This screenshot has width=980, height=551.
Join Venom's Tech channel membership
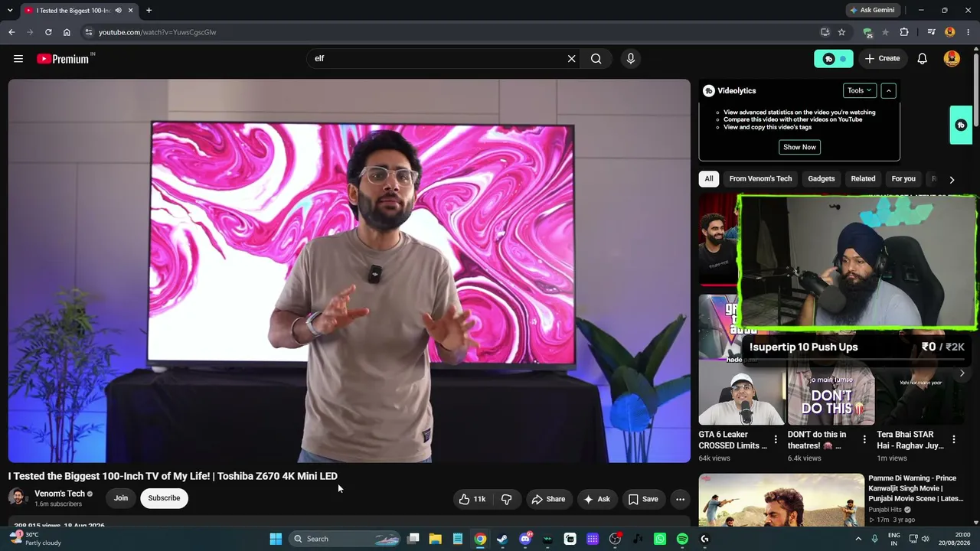121,498
